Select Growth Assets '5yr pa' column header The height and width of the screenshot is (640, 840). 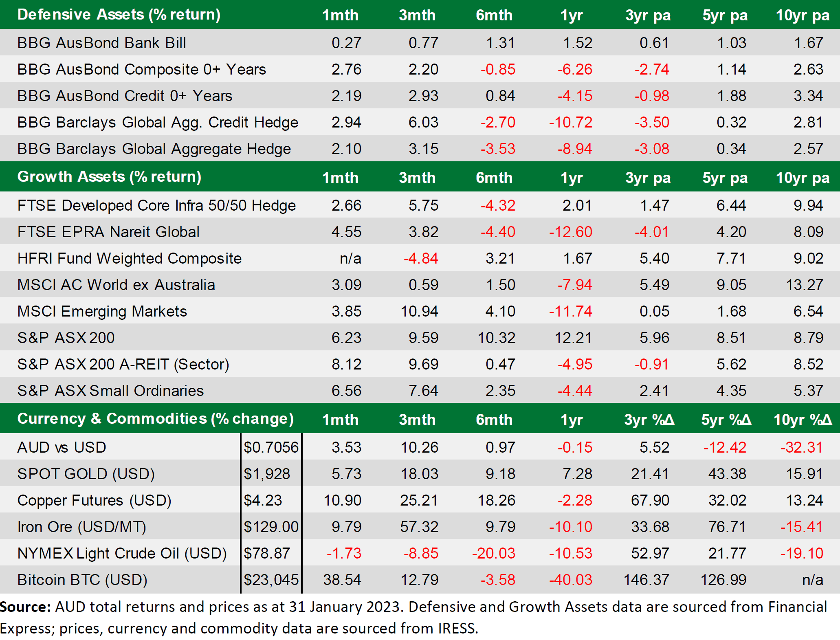pos(725,178)
